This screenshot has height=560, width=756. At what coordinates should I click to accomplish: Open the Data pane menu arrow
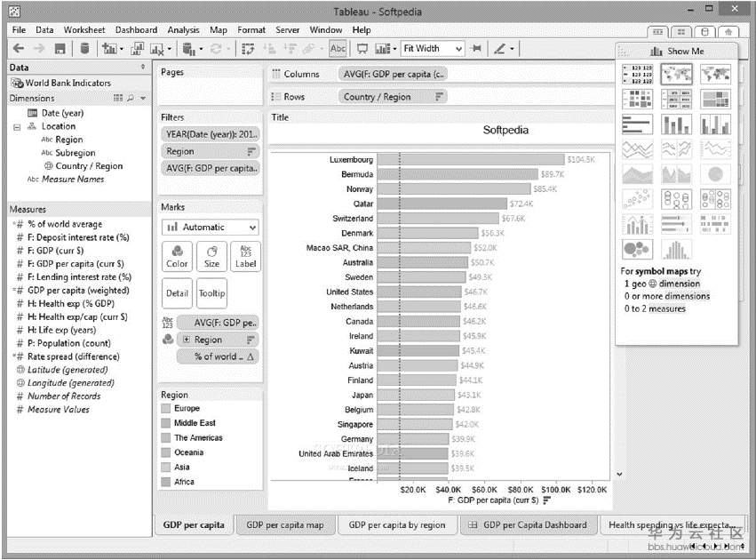[143, 67]
